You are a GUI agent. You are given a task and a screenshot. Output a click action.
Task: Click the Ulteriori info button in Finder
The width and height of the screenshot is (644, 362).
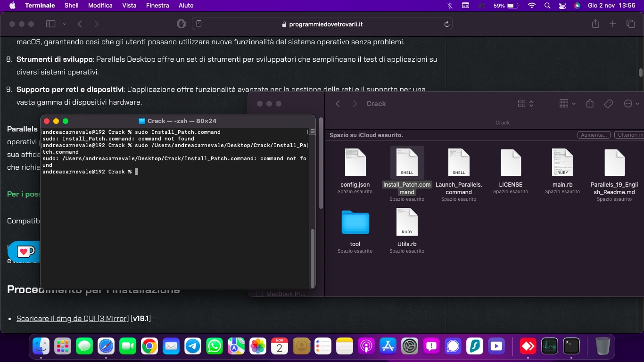[629, 135]
